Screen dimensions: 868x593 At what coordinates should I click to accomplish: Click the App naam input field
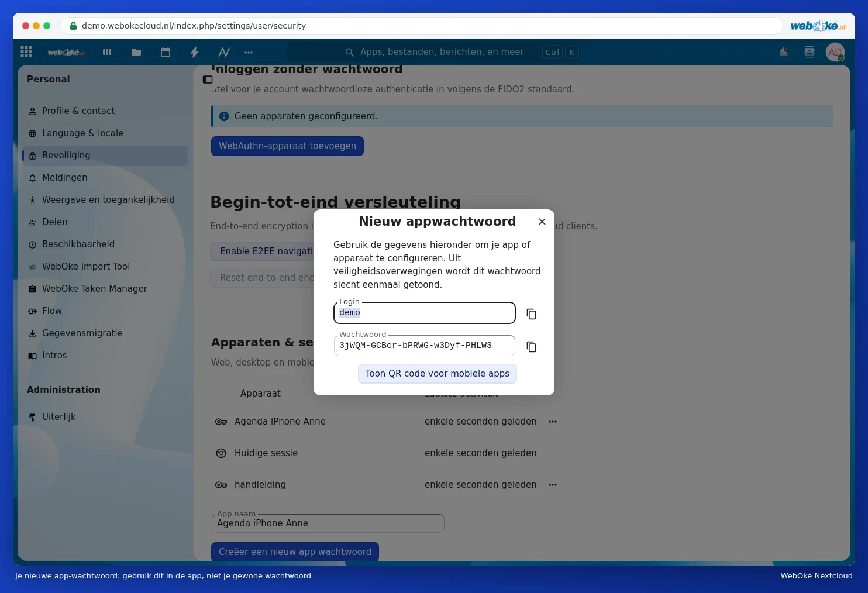click(328, 523)
